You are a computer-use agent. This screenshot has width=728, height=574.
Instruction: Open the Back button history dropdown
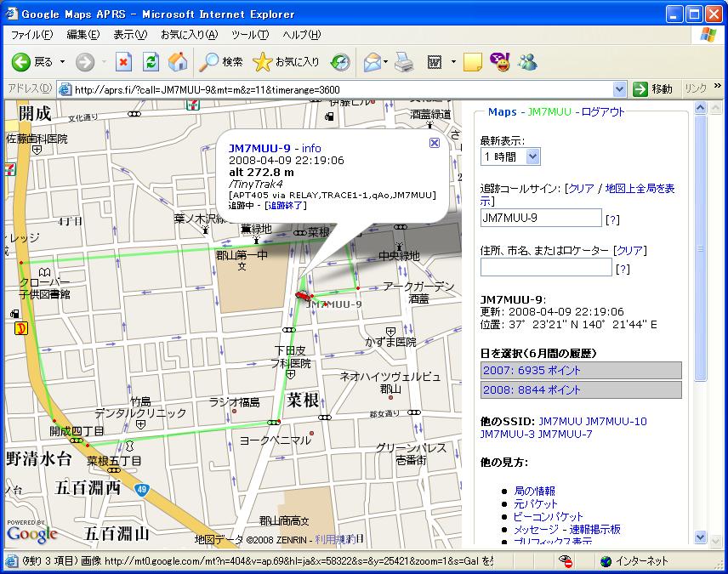click(x=61, y=61)
